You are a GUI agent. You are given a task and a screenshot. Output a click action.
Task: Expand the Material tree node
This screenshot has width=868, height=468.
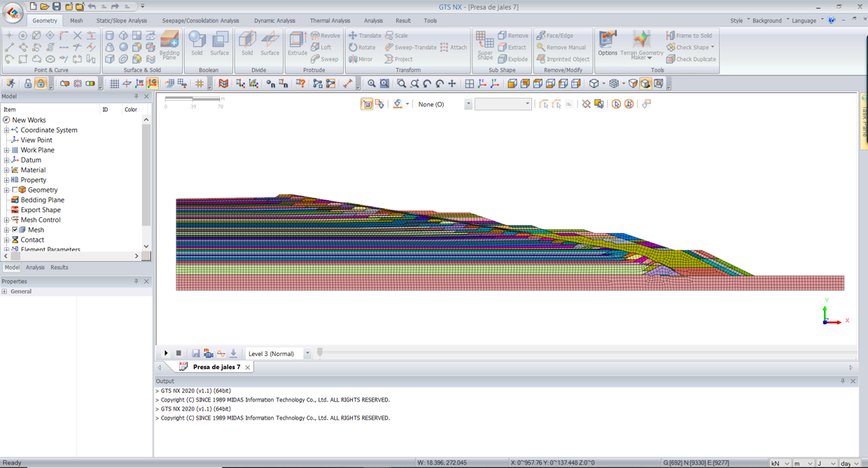pos(6,170)
